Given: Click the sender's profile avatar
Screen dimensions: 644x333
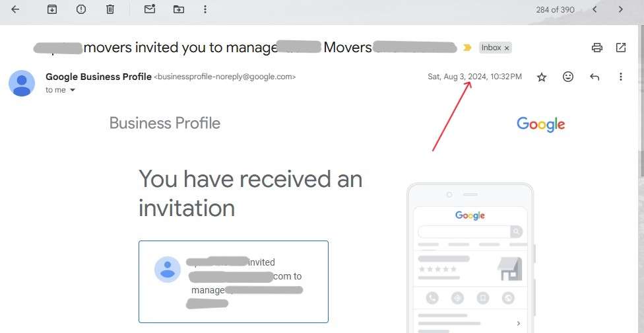Looking at the screenshot, I should (22, 83).
